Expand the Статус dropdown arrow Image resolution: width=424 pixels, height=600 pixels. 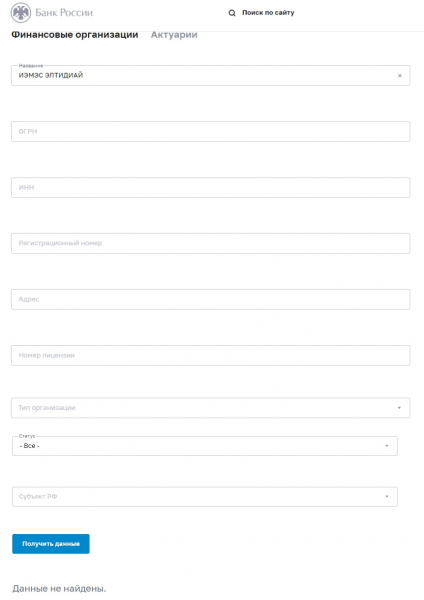(x=386, y=446)
